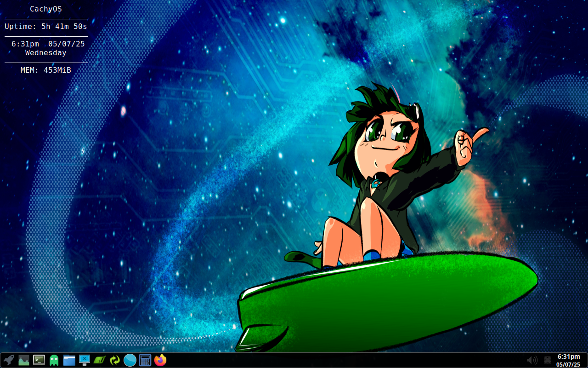The height and width of the screenshot is (368, 588).
Task: Click the green ghost icon in panel
Action: pyautogui.click(x=54, y=360)
